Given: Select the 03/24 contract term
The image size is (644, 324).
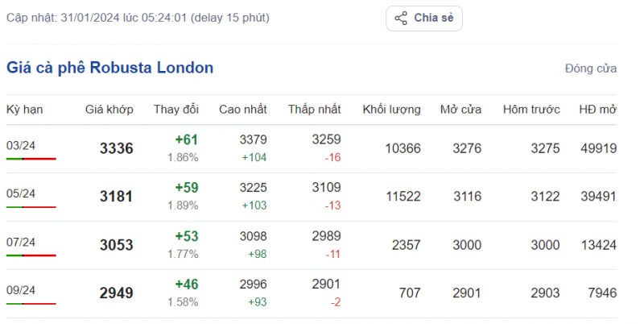Looking at the screenshot, I should (21, 145).
